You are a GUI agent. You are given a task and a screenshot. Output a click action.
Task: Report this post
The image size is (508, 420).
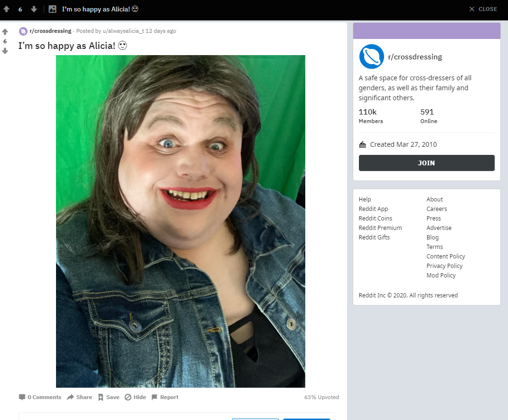(165, 397)
